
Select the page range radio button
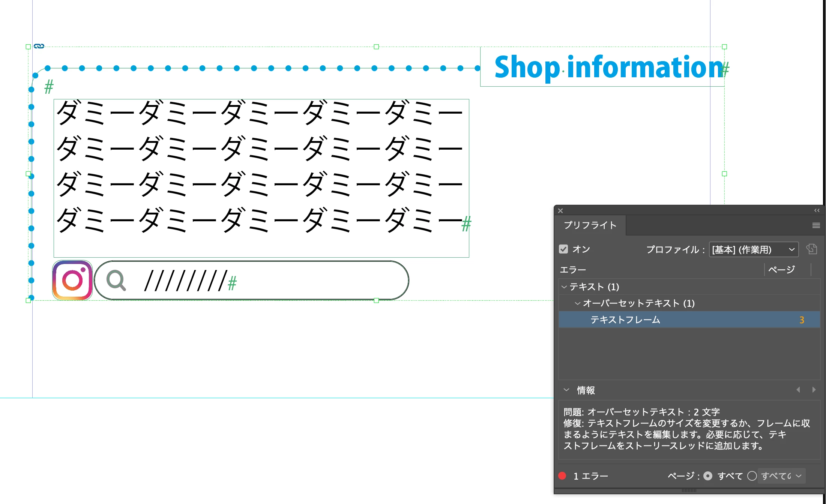(x=752, y=476)
